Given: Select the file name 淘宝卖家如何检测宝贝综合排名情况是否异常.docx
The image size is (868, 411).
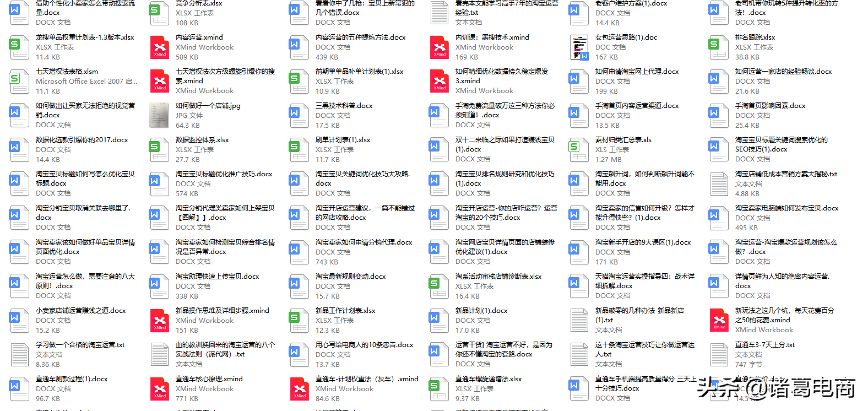Looking at the screenshot, I should pyautogui.click(x=225, y=247).
